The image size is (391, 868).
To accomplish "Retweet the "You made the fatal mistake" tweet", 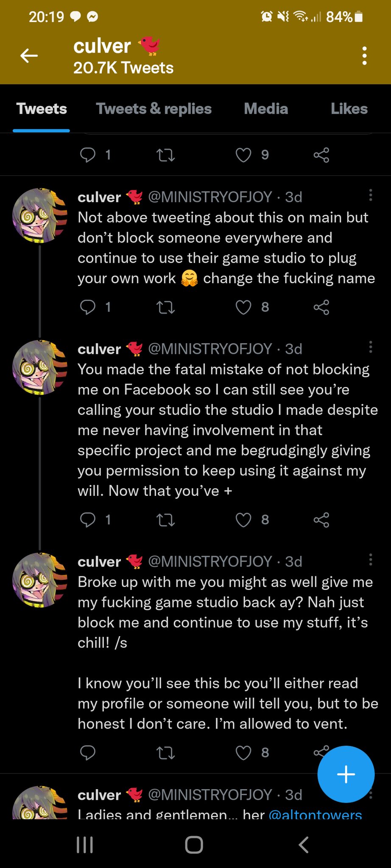I will point(165,520).
